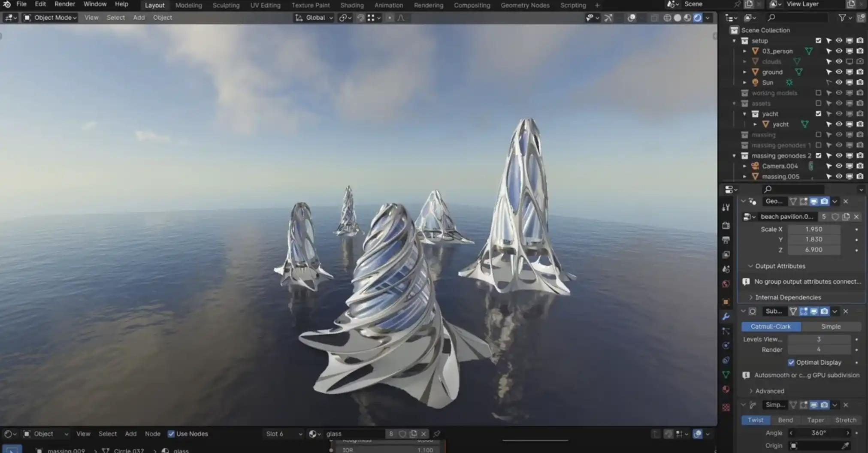Switch to the Shading workspace tab
The width and height of the screenshot is (868, 453).
click(352, 5)
